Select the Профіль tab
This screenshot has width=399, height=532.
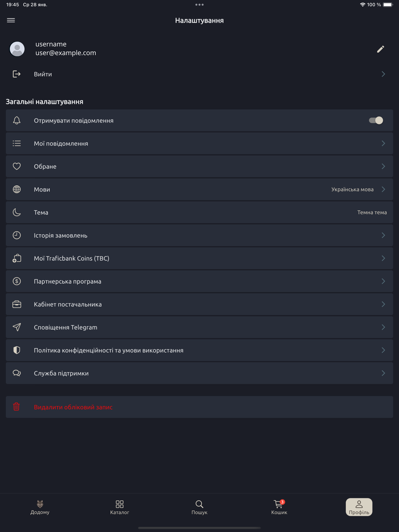(359, 507)
